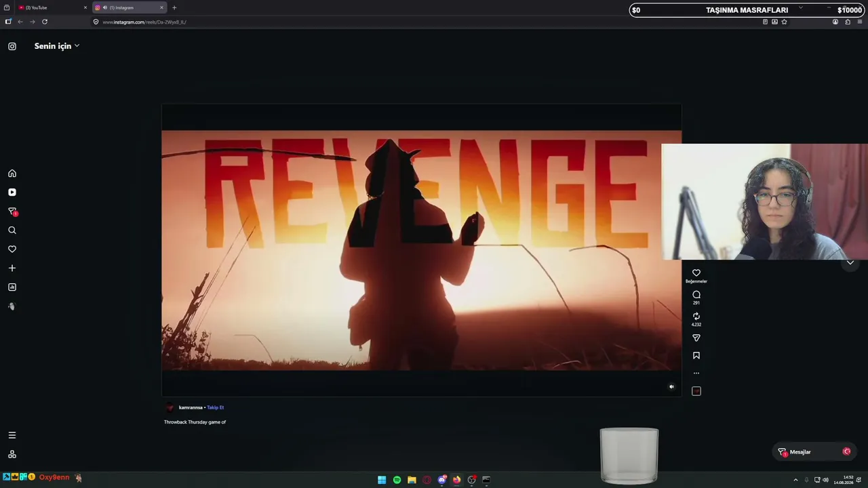868x488 pixels.
Task: Follow kamrannsa with Takip Et
Action: (x=216, y=407)
